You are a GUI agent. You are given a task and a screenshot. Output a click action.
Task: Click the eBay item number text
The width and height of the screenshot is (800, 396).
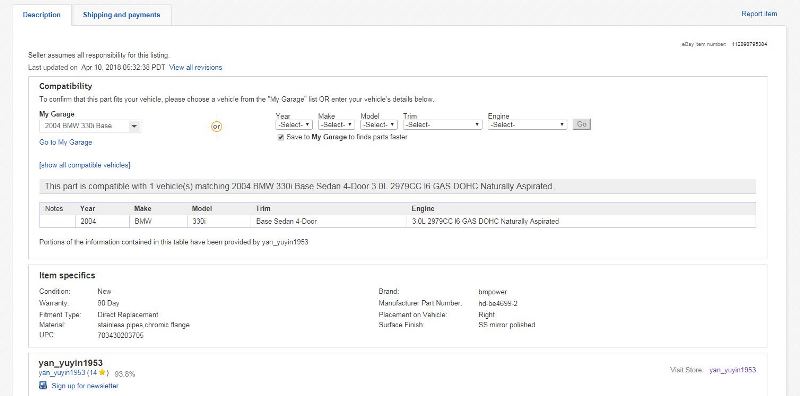724,44
